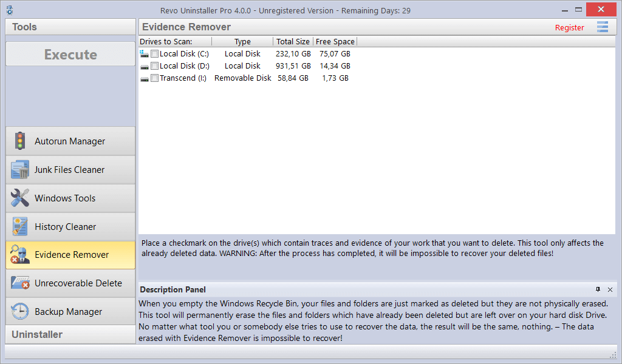Sort by the Total Size column header
The width and height of the screenshot is (622, 364).
(293, 41)
